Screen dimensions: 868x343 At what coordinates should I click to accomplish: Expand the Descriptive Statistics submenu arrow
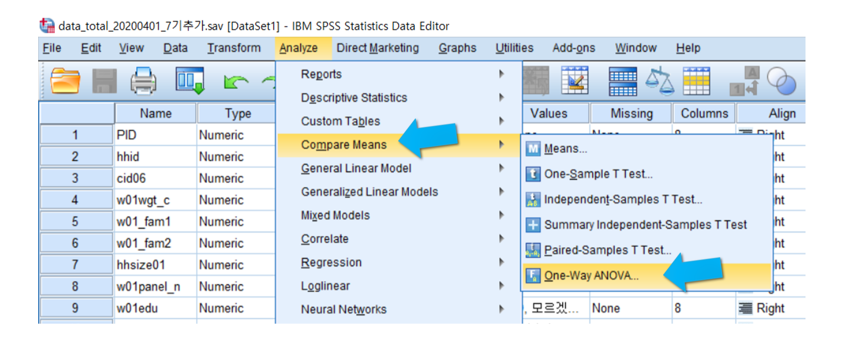tap(501, 97)
